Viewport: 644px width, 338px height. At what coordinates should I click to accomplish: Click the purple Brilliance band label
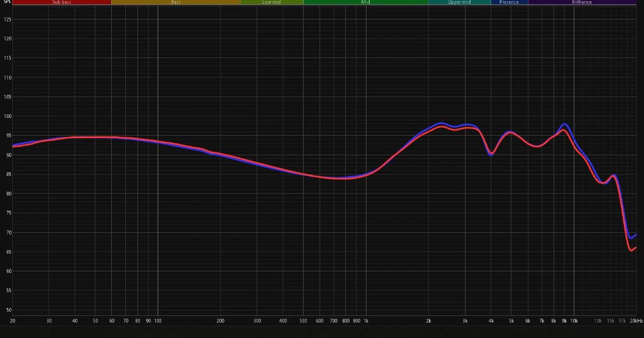coord(582,2)
